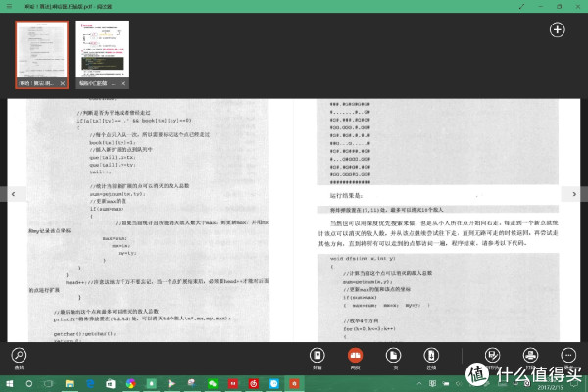Image resolution: width=588 pixels, height=392 pixels.
Task: Click the volume icon in system tray
Action: [x=459, y=383]
